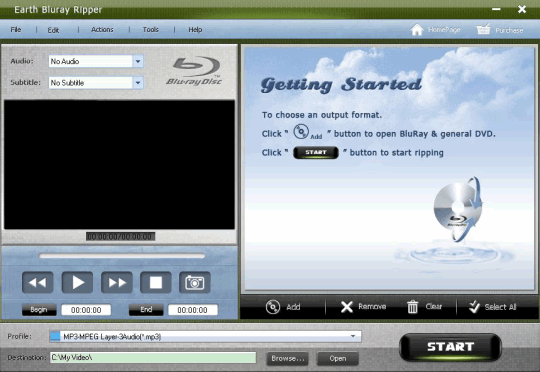Viewport: 540px width, 372px height.
Task: Browse for a destination folder
Action: (x=288, y=359)
